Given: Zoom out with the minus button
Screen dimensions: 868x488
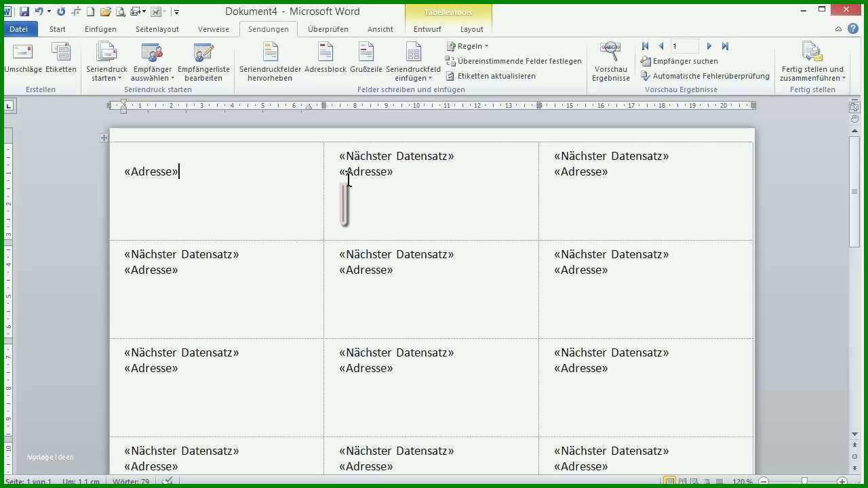Looking at the screenshot, I should [763, 482].
